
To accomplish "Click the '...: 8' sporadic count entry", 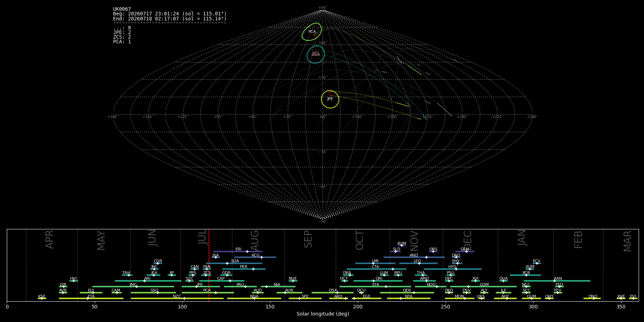I will (x=122, y=28).
